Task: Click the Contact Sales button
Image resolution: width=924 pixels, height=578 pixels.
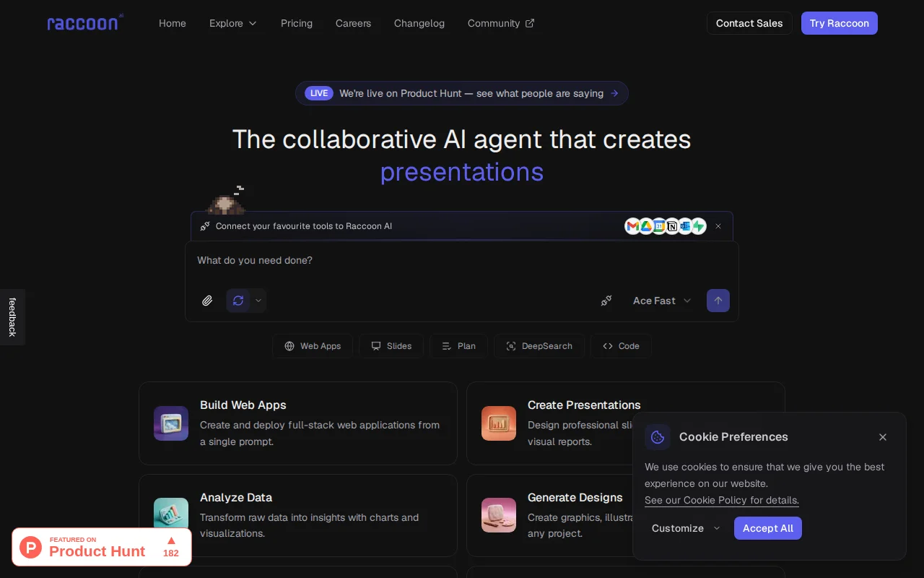Action: tap(749, 23)
